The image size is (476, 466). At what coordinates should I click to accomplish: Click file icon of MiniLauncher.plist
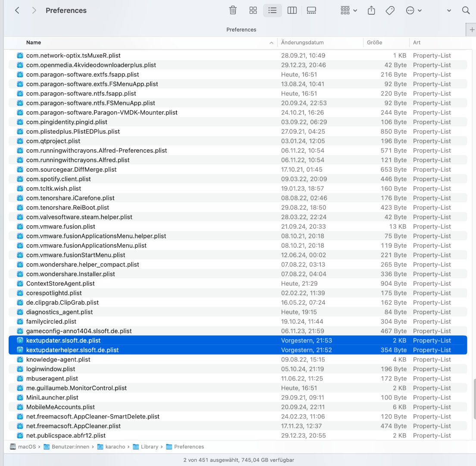pyautogui.click(x=20, y=397)
